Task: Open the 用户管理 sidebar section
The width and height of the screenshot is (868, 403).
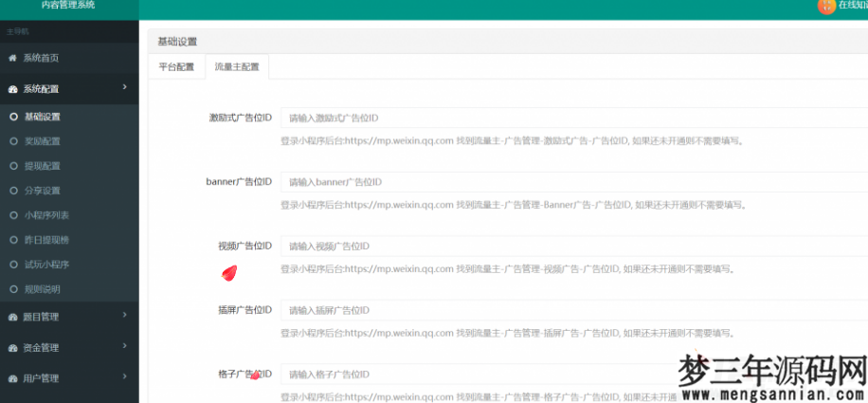Action: tap(69, 379)
